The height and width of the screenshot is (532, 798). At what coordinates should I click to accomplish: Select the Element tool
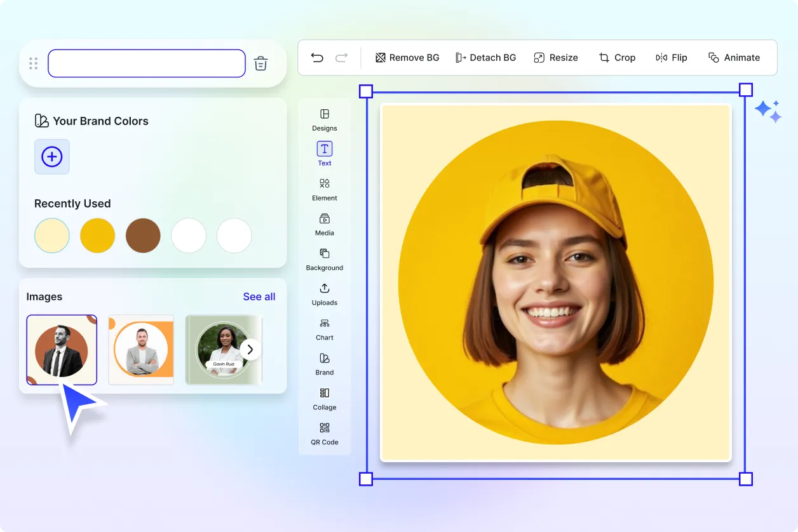[324, 189]
